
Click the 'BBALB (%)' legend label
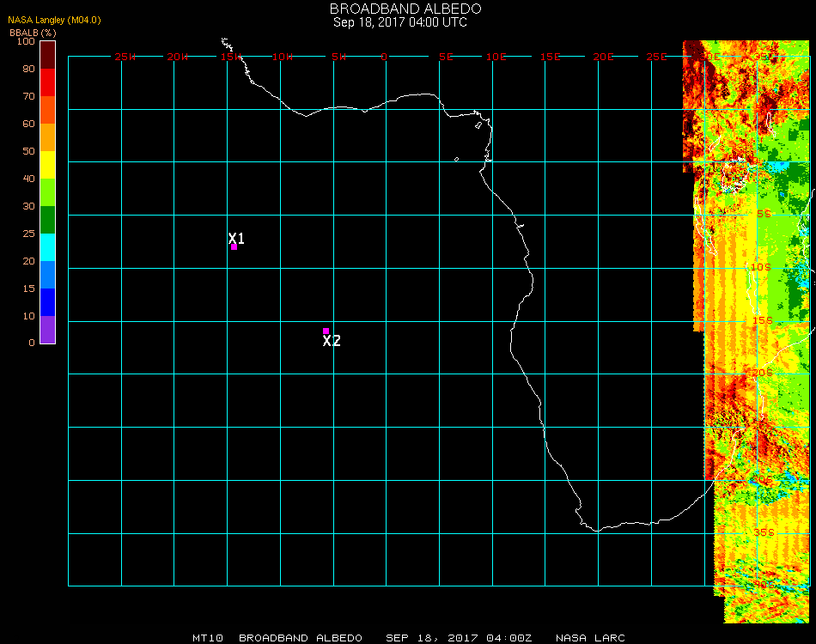tap(33, 33)
